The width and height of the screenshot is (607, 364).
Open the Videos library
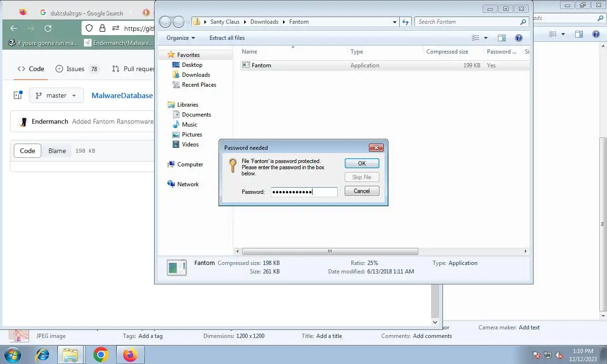190,145
